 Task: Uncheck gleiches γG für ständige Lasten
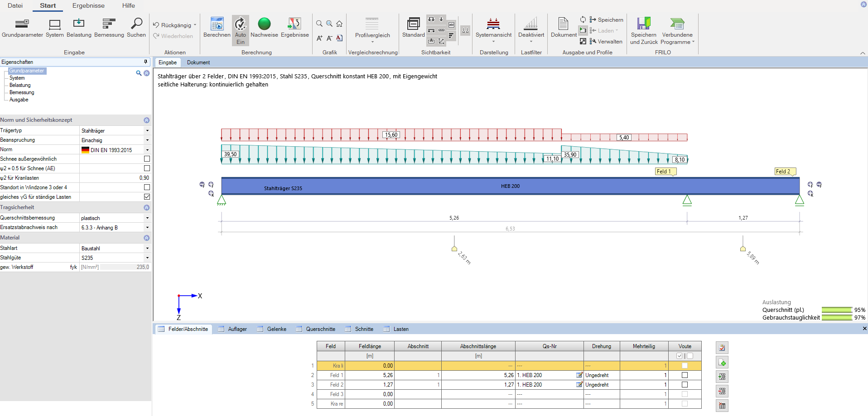(147, 197)
